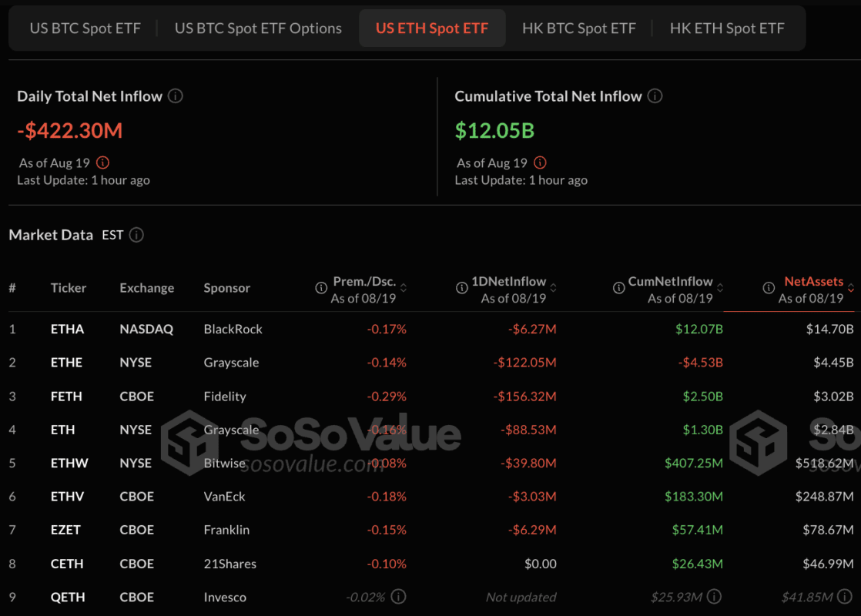861x616 pixels.
Task: Click VanEck sponsor cell
Action: tap(225, 497)
